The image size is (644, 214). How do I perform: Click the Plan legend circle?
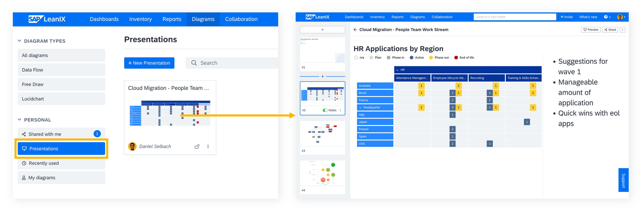[371, 58]
